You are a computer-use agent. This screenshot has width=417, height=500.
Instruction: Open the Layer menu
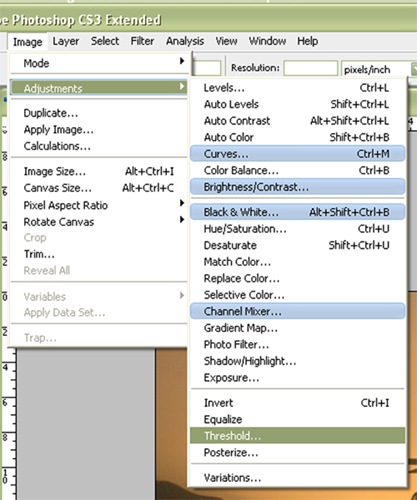(66, 41)
